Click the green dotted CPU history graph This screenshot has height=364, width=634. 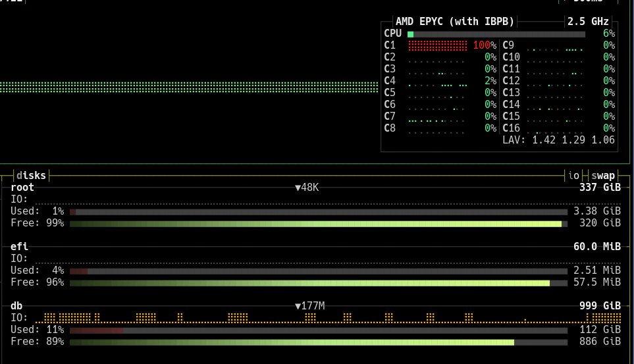tap(189, 88)
